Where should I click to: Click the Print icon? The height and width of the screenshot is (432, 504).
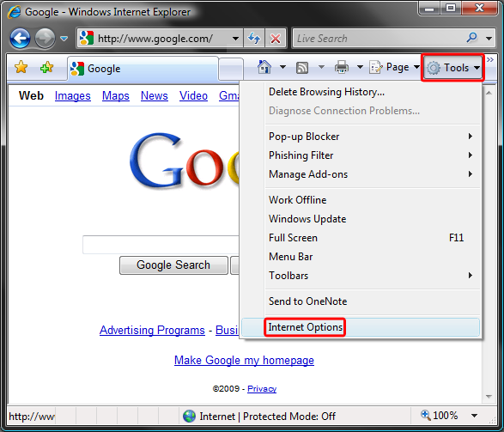point(342,67)
